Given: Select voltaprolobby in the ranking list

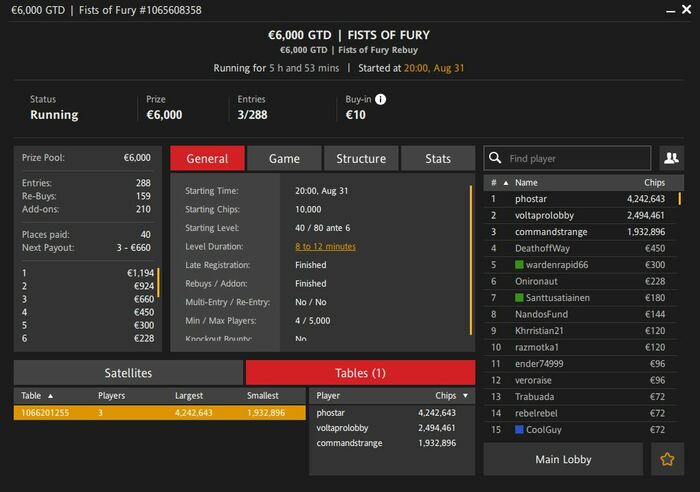Looking at the screenshot, I should [580, 215].
